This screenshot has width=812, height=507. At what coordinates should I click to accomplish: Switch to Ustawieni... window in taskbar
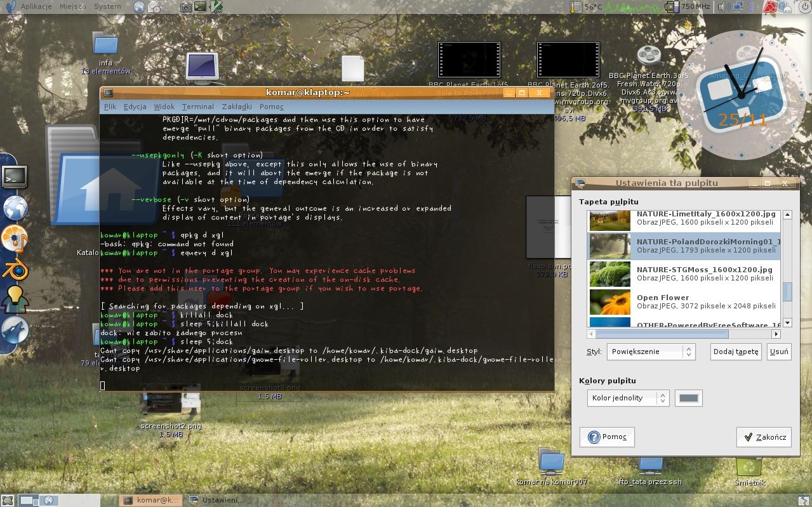point(216,500)
